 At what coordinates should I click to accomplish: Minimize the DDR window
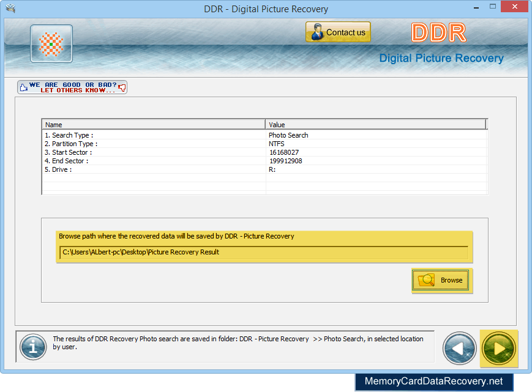point(476,7)
